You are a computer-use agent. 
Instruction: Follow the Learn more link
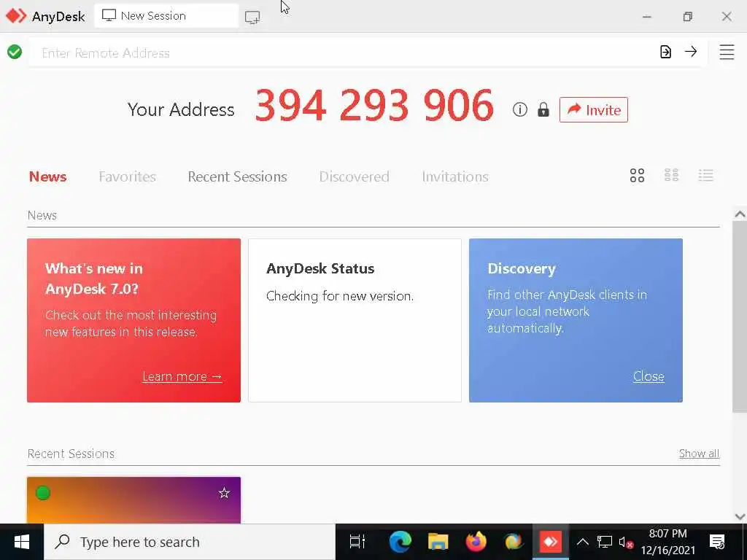pyautogui.click(x=182, y=377)
